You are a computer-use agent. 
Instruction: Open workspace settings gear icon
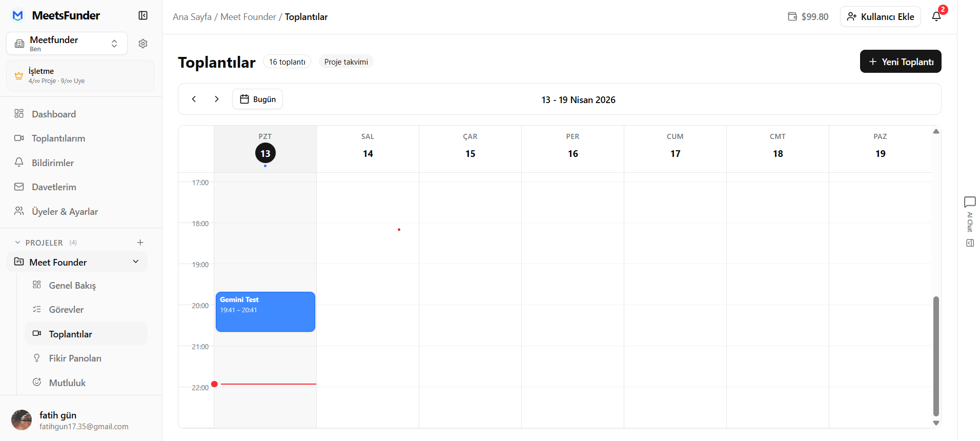click(143, 44)
